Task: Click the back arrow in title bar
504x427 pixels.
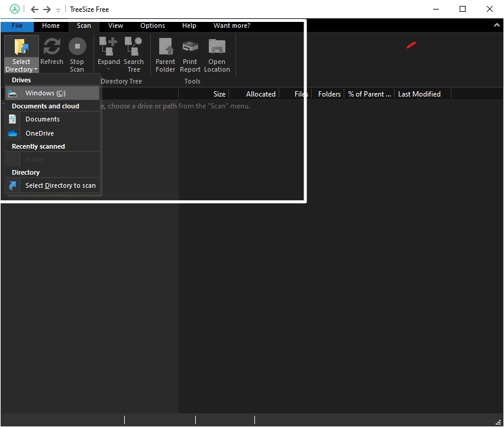Action: tap(34, 9)
